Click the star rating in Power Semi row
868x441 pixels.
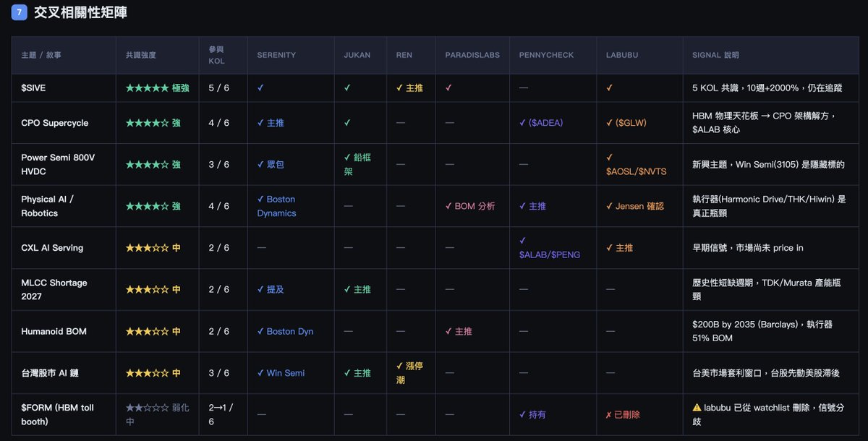coord(153,164)
